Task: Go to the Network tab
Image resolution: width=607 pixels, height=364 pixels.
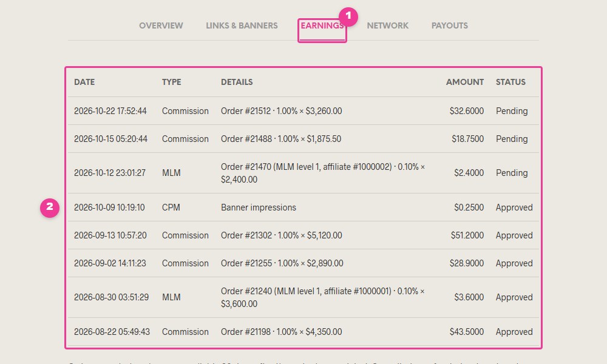Action: (387, 25)
